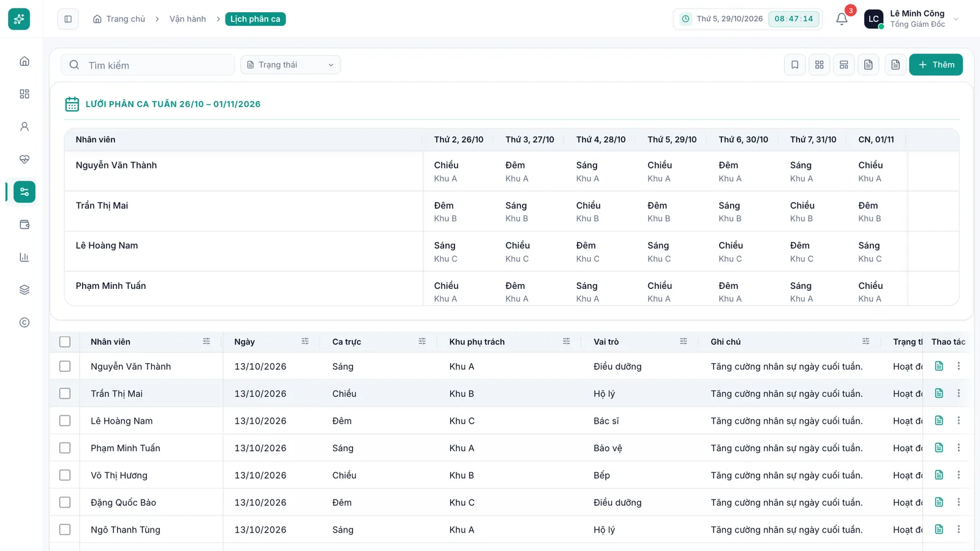Toggle the select-all checkbox in table header
Screen dimensions: 980x551
65,342
